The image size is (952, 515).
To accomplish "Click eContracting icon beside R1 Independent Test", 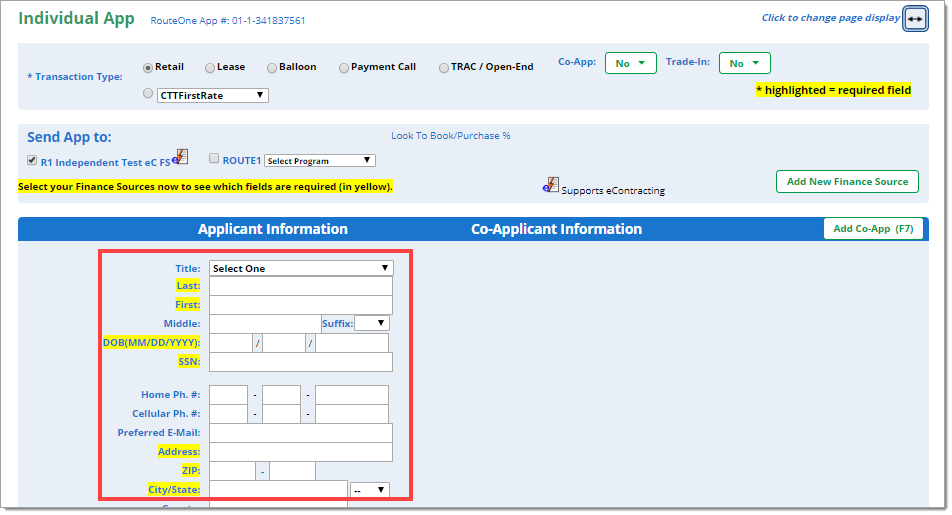I will [180, 156].
